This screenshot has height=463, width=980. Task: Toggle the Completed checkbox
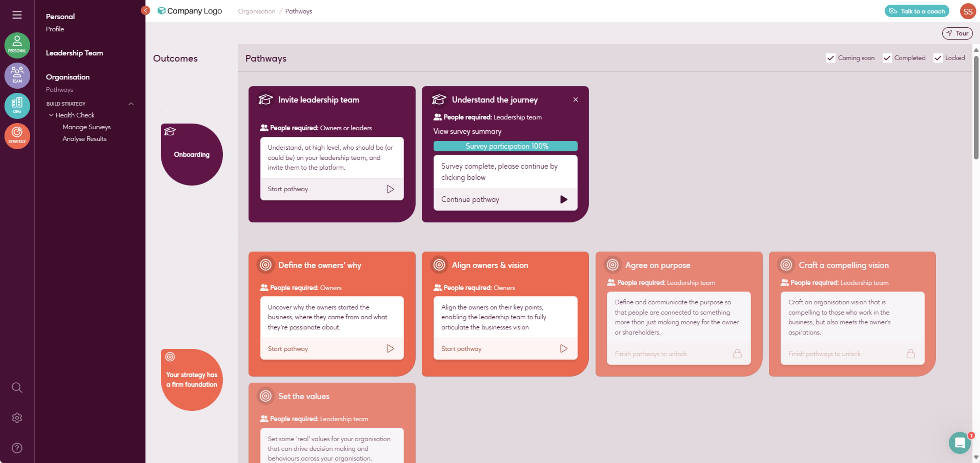pos(887,58)
